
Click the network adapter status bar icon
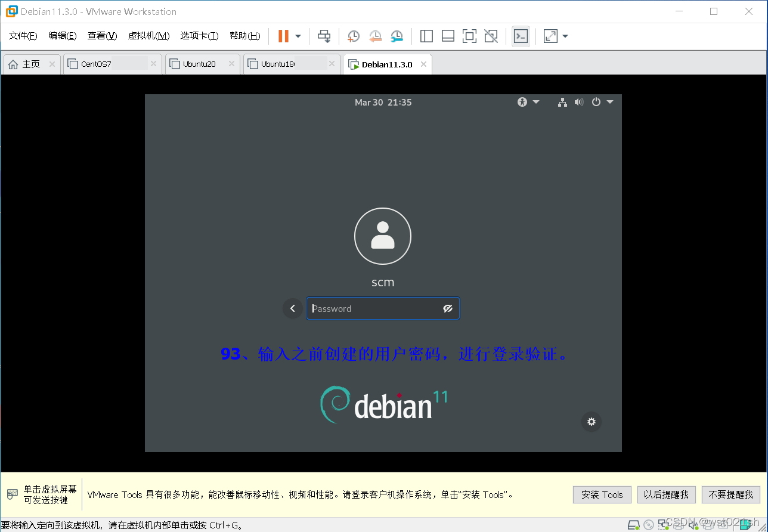pyautogui.click(x=664, y=525)
